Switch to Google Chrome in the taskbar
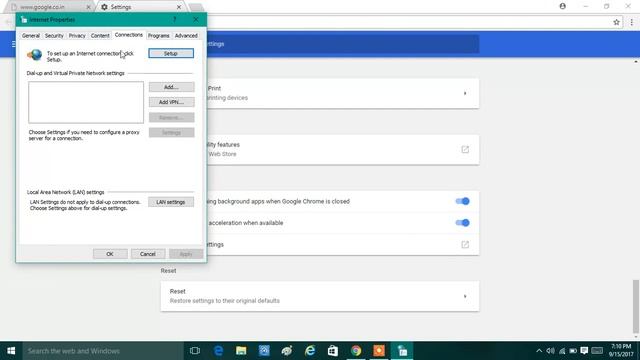Image resolution: width=640 pixels, height=360 pixels. click(356, 351)
